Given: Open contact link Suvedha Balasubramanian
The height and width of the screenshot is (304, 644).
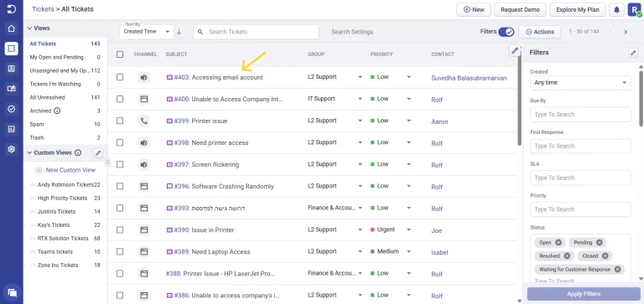Looking at the screenshot, I should point(469,78).
